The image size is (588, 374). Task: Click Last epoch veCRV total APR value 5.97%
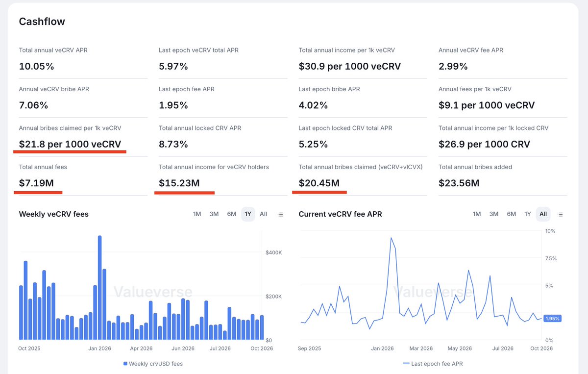click(x=173, y=66)
